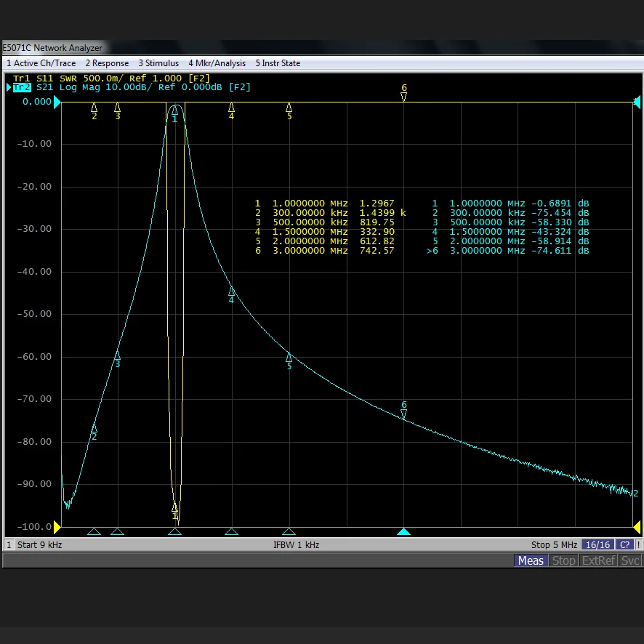This screenshot has width=644, height=644.
Task: Open the Response menu
Action: click(107, 63)
